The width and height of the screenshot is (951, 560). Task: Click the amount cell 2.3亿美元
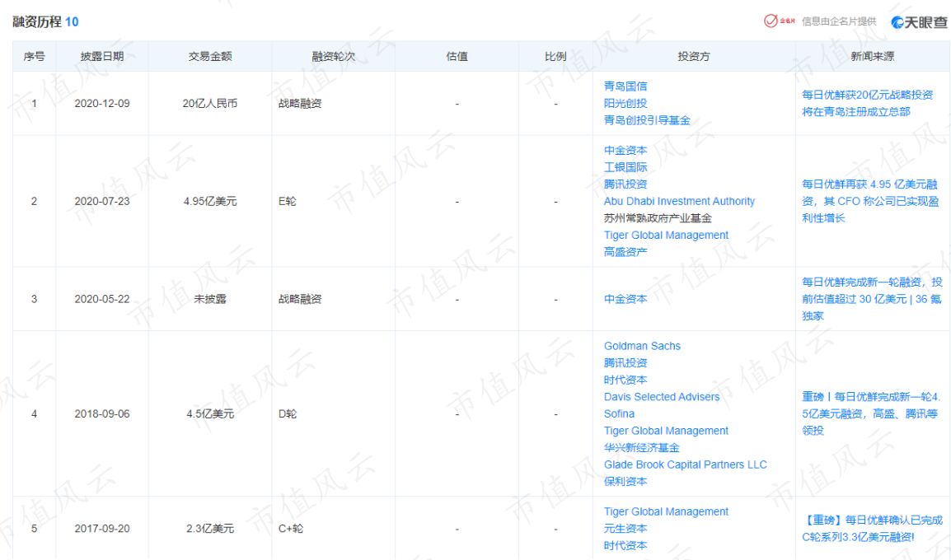210,529
